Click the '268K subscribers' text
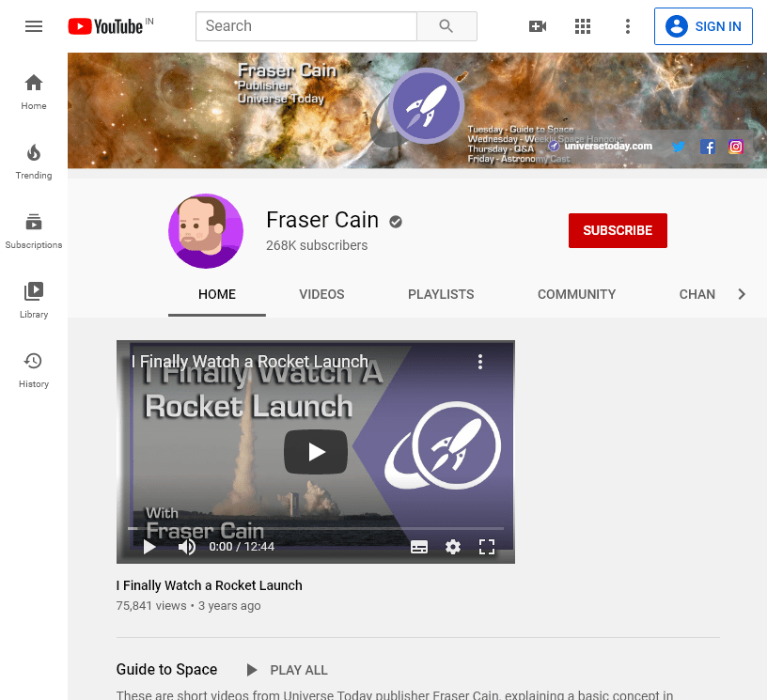 coord(317,245)
